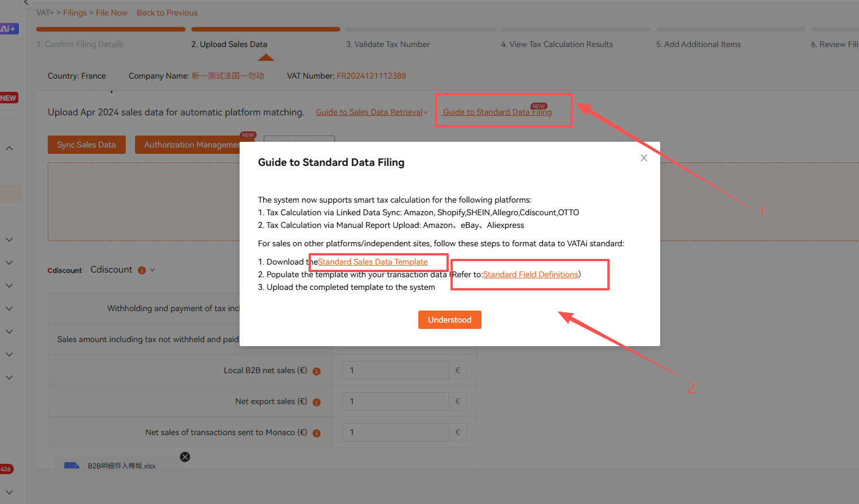
Task: Select step 1 Confirm Filing Details
Action: pos(80,44)
